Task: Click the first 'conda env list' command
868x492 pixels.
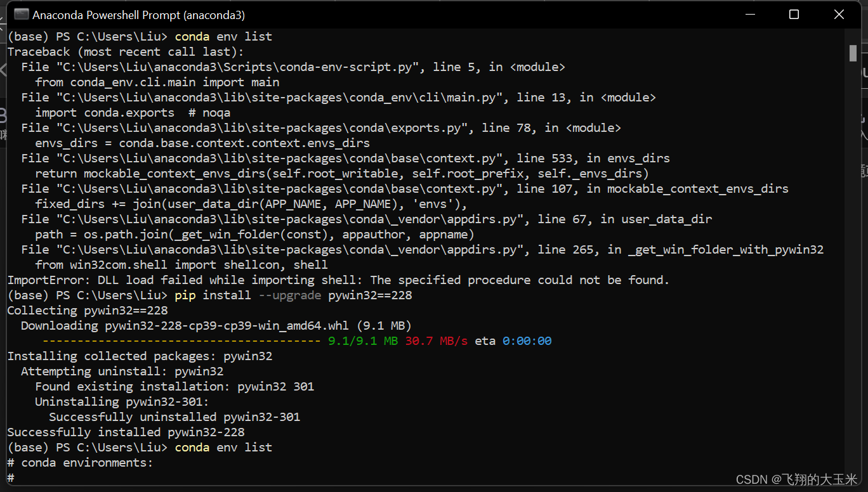Action: [223, 36]
